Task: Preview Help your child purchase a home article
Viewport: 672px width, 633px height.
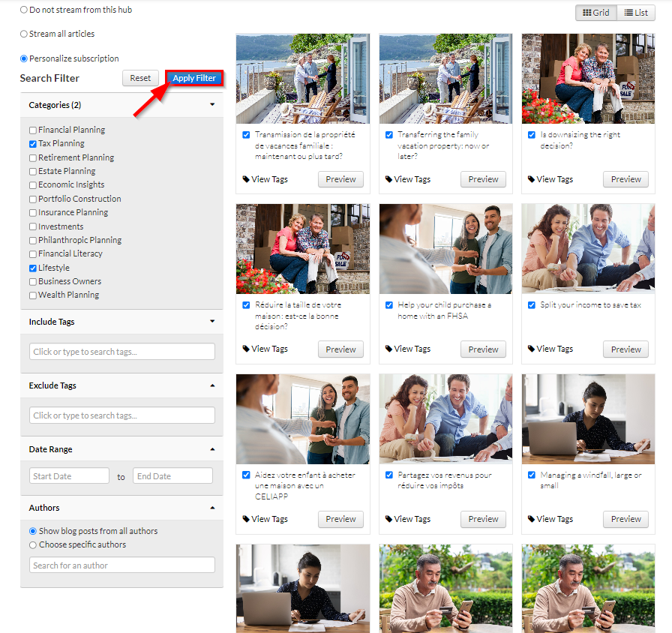Action: click(x=484, y=349)
